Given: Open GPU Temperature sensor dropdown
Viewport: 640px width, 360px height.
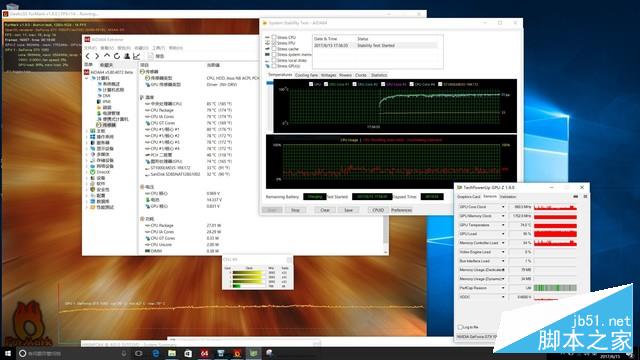Looking at the screenshot, I should tap(503, 225).
